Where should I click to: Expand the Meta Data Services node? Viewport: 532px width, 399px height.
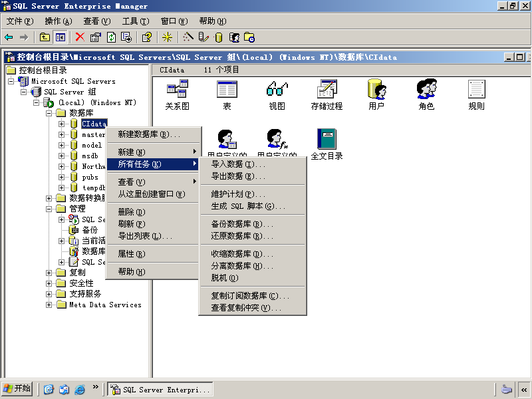coord(49,305)
